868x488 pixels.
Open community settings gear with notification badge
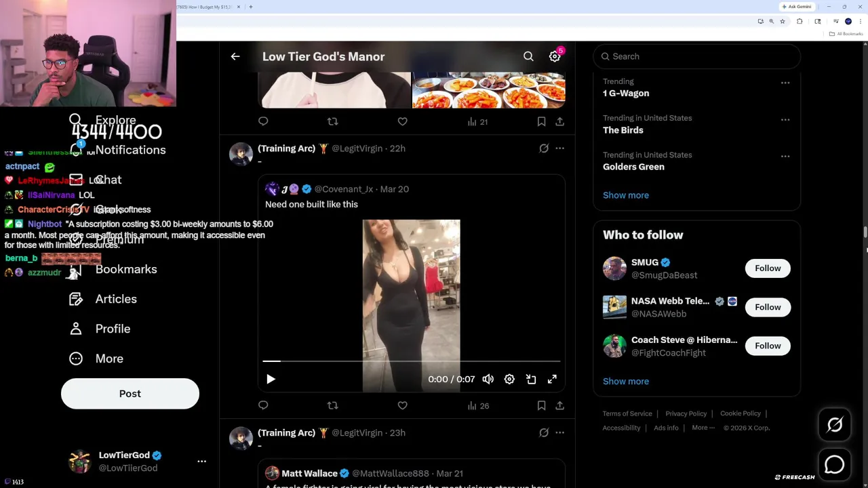point(555,57)
